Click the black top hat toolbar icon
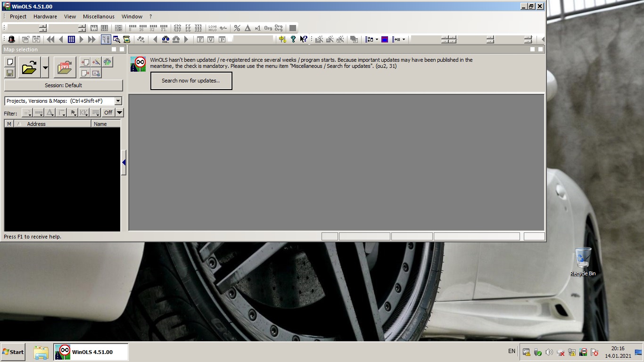 (12, 40)
